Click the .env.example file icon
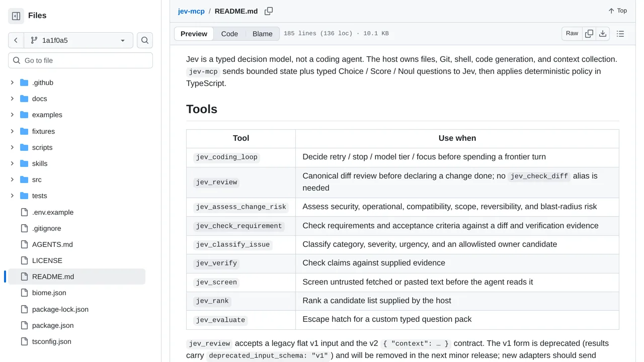644x362 pixels. 24,212
